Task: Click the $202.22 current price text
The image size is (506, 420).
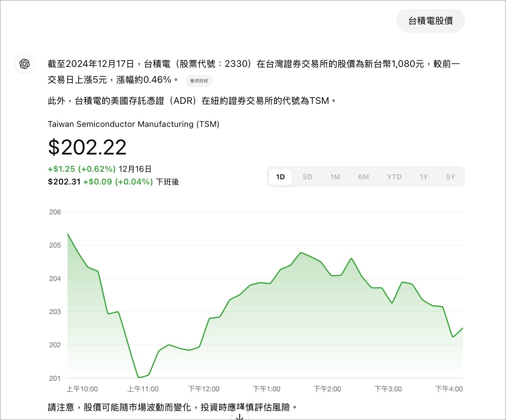Action: (87, 147)
